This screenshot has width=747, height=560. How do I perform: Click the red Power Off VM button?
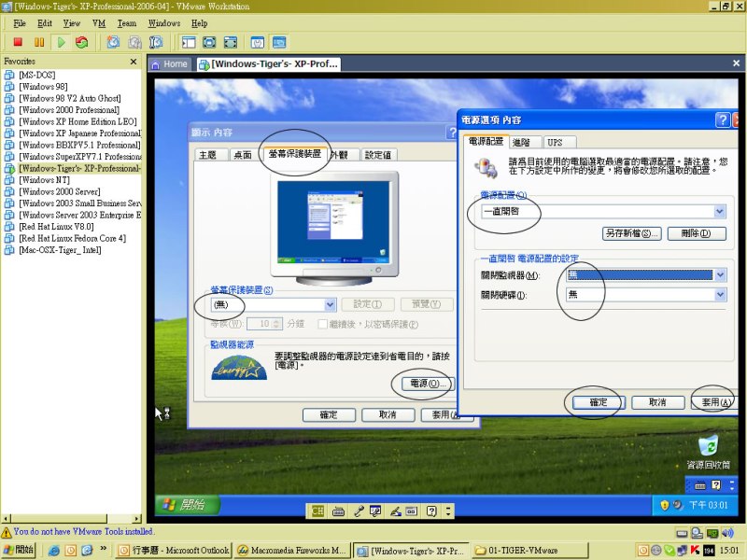(18, 42)
